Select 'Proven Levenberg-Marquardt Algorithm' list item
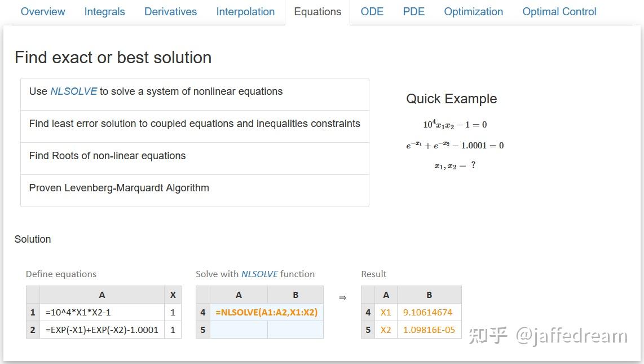Screen dimensions: 644x364 pyautogui.click(x=119, y=188)
